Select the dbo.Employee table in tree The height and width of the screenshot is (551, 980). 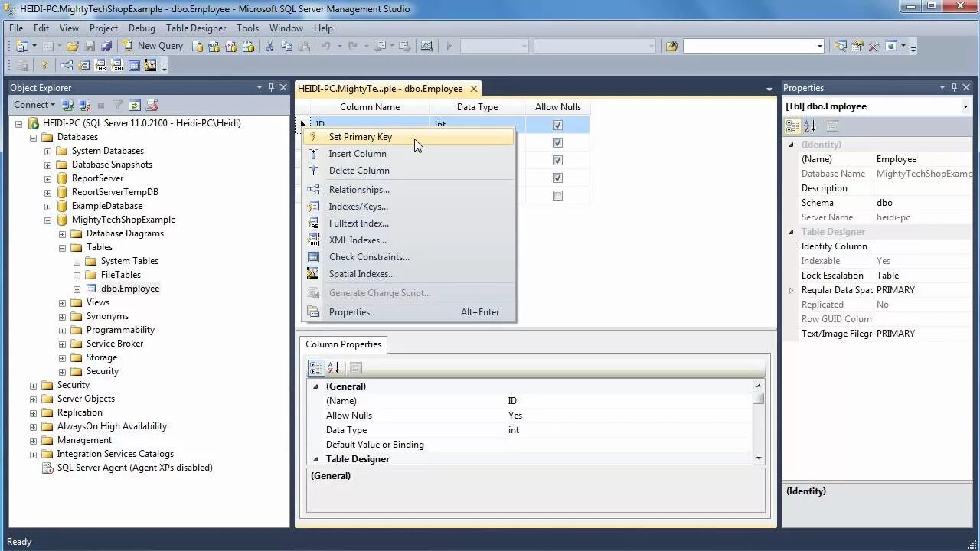tap(130, 289)
